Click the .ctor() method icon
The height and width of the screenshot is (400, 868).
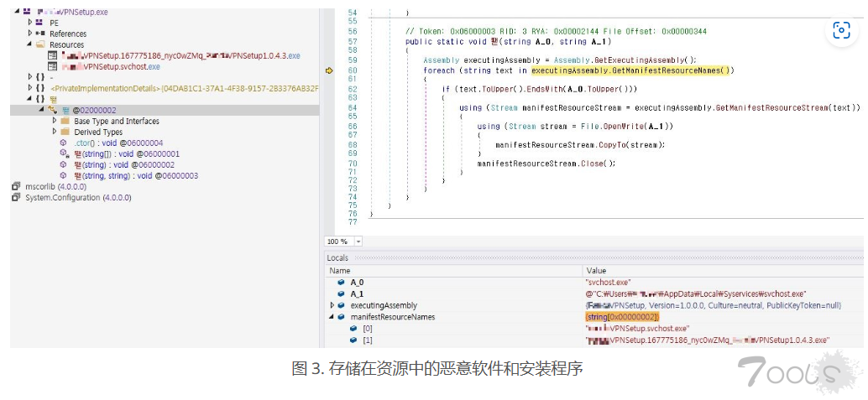[x=64, y=143]
